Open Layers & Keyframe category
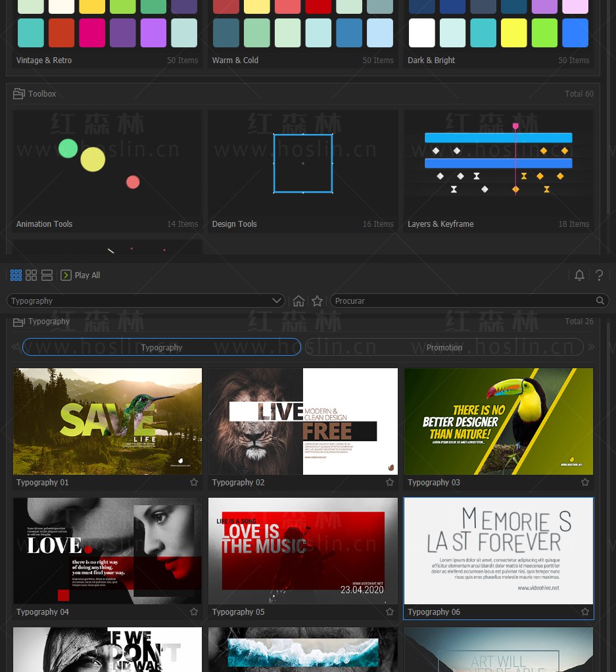 pyautogui.click(x=498, y=171)
